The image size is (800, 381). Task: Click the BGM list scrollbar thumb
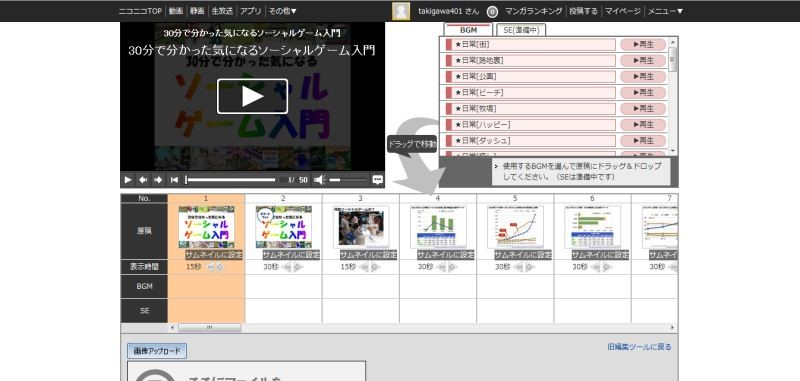pos(672,59)
